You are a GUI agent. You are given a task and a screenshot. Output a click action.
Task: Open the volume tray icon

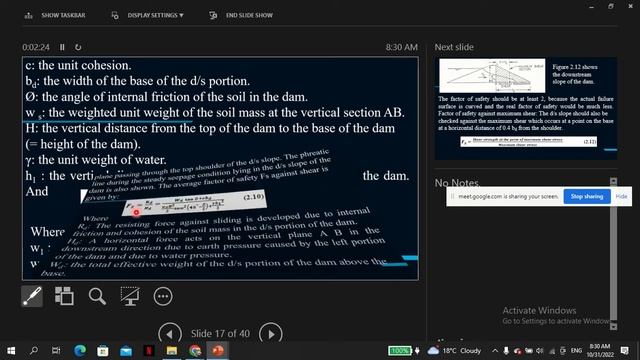pos(540,351)
